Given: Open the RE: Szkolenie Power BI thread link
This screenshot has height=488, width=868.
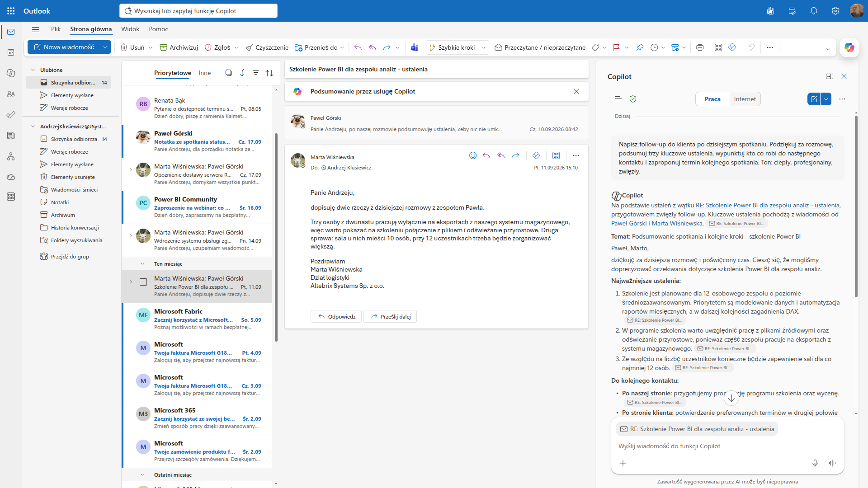Looking at the screenshot, I should [x=768, y=205].
